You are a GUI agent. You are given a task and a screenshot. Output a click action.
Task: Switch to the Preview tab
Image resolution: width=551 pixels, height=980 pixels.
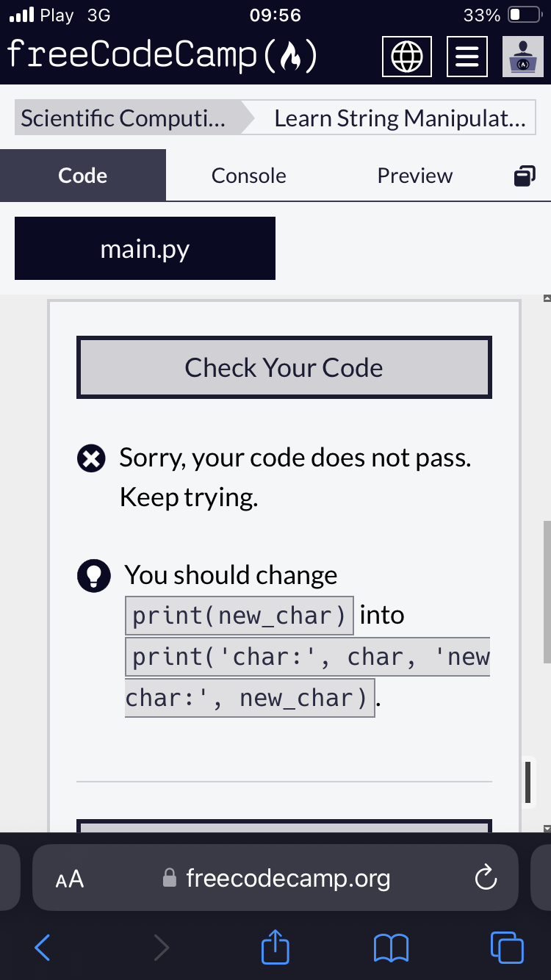tap(414, 176)
